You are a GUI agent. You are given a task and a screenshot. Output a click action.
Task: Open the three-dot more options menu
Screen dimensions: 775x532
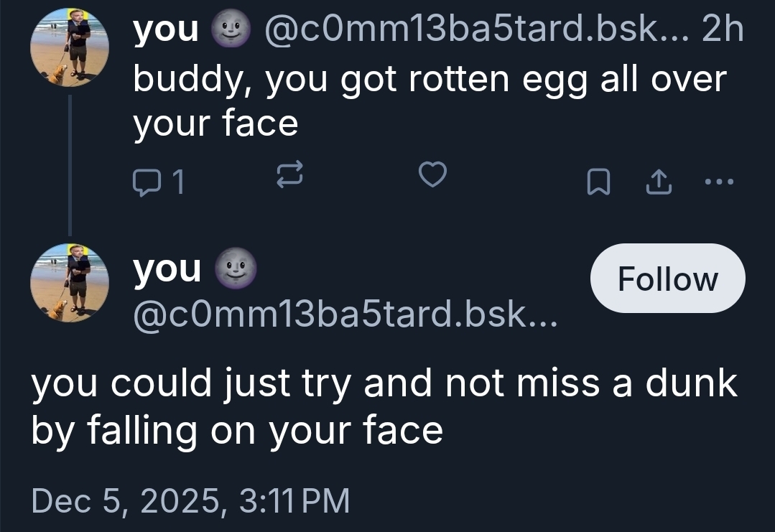(x=720, y=182)
